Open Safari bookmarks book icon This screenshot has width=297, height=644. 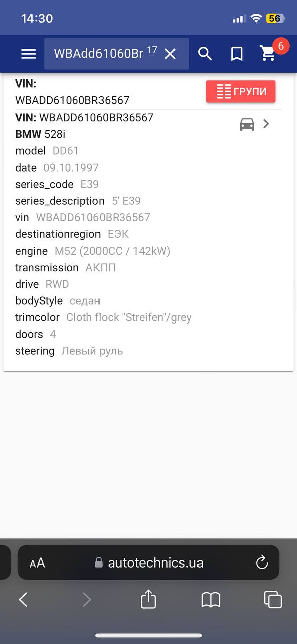pos(211,599)
